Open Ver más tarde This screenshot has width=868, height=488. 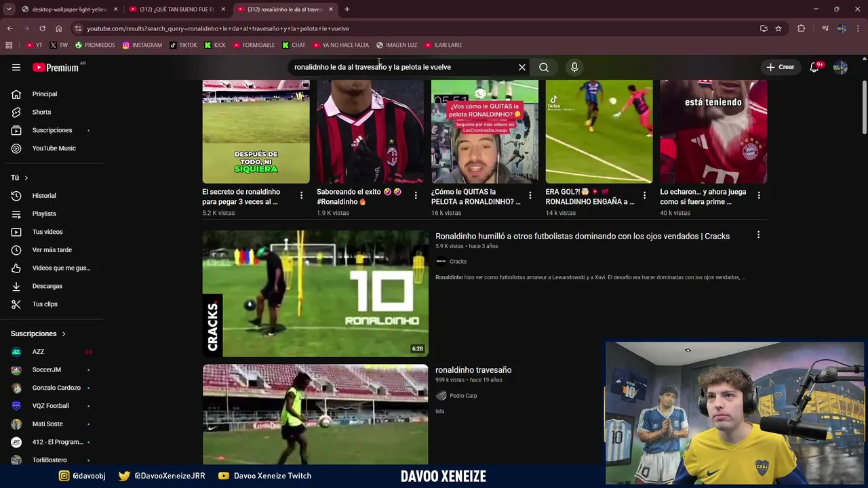coord(52,250)
